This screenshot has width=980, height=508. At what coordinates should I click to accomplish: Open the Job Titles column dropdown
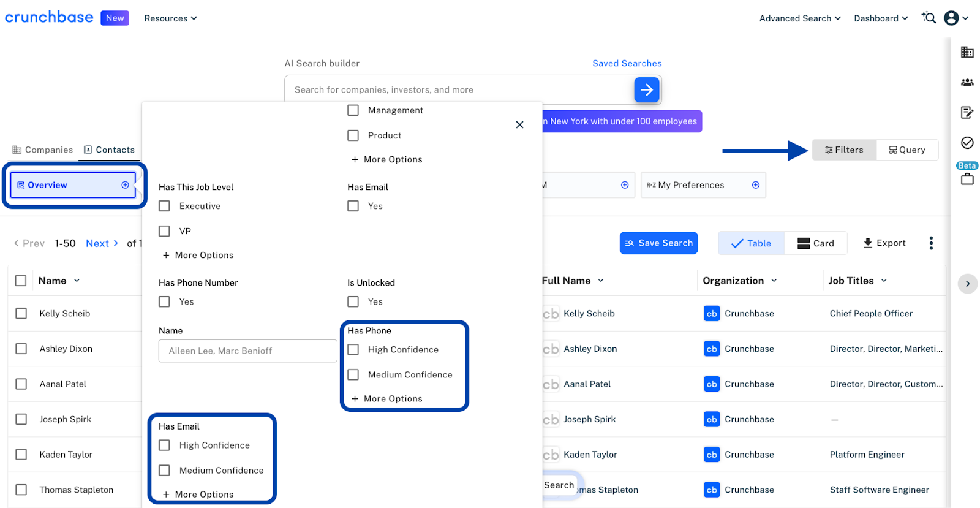[x=884, y=281]
